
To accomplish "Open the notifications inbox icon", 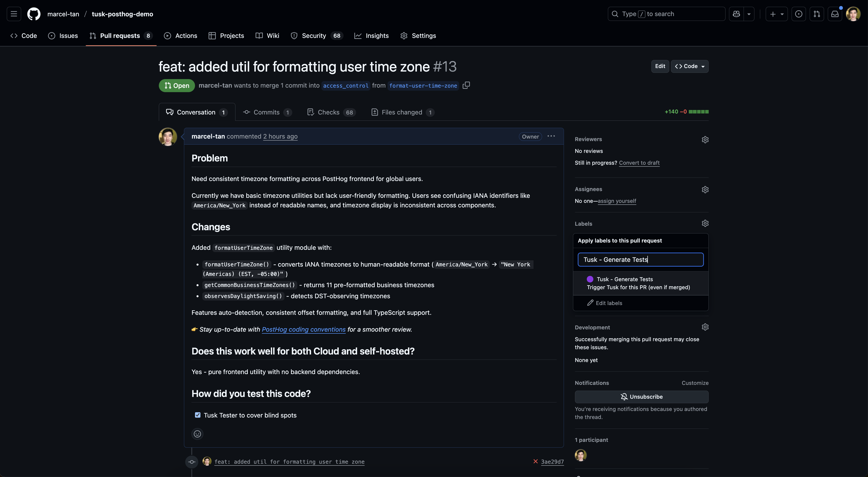I will tap(835, 14).
